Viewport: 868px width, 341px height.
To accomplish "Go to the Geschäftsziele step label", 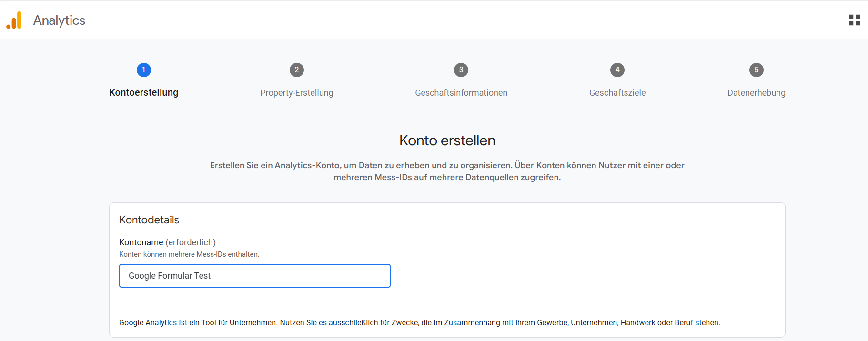I will pos(617,93).
